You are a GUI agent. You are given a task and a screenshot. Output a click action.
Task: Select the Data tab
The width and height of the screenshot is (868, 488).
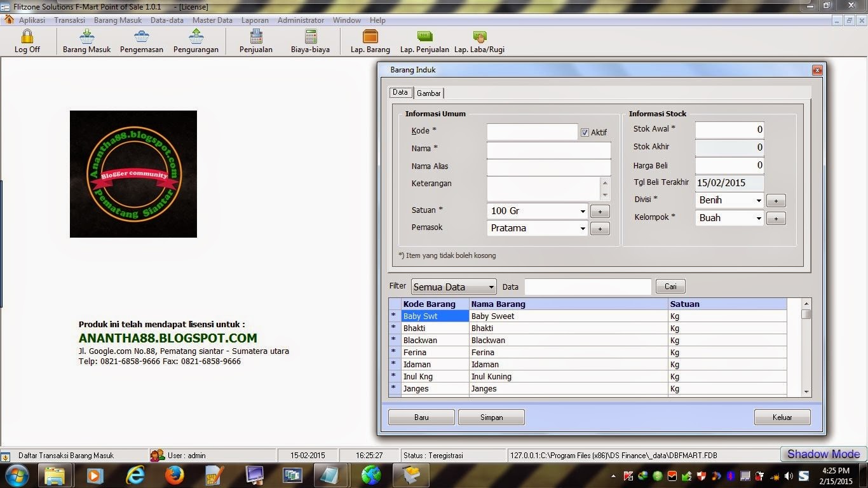(400, 92)
